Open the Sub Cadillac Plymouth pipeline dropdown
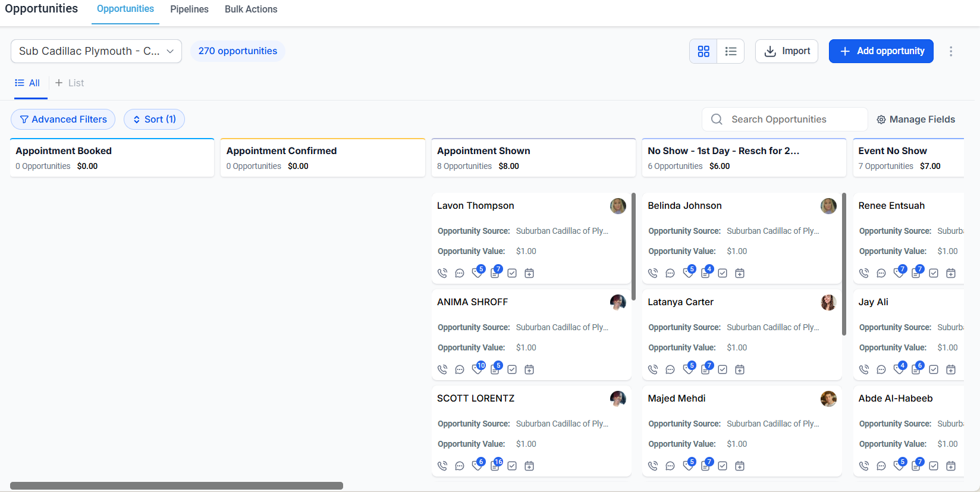The height and width of the screenshot is (492, 980). [96, 51]
